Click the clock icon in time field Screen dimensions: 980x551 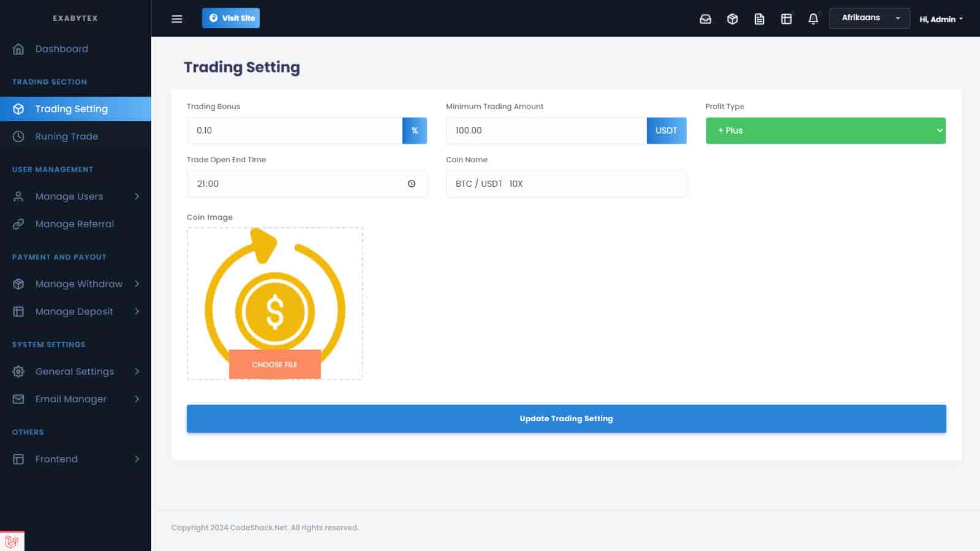412,184
